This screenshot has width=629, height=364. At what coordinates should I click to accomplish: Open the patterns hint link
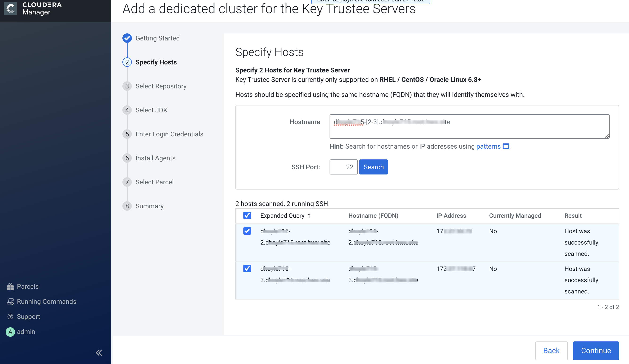point(488,146)
